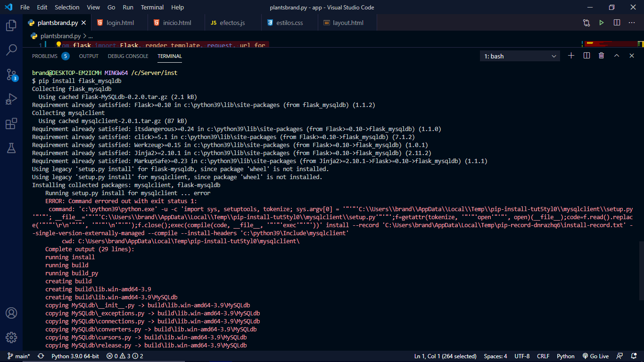644x362 pixels.
Task: Click 'Complete output (29 lines):' line
Action: 90,249
